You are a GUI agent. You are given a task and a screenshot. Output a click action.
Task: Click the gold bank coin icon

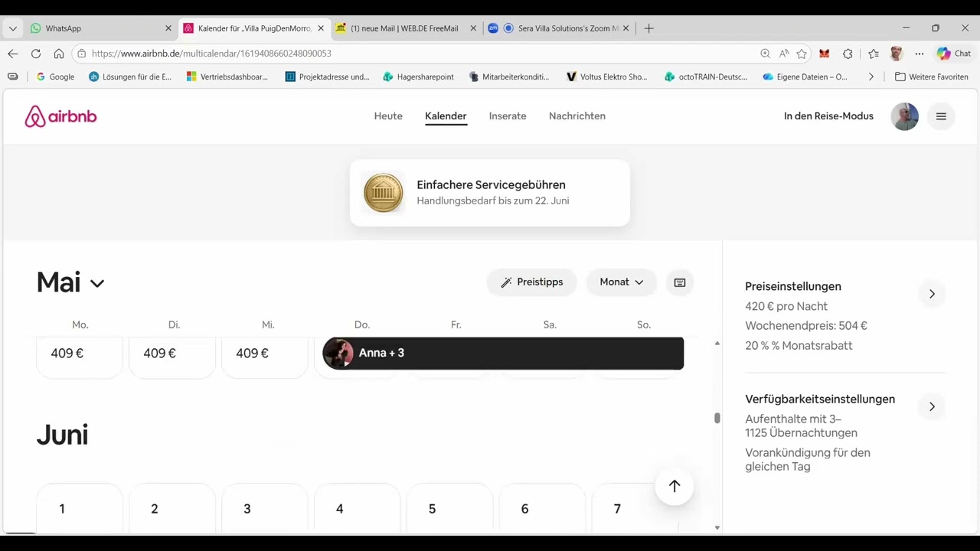click(x=383, y=193)
